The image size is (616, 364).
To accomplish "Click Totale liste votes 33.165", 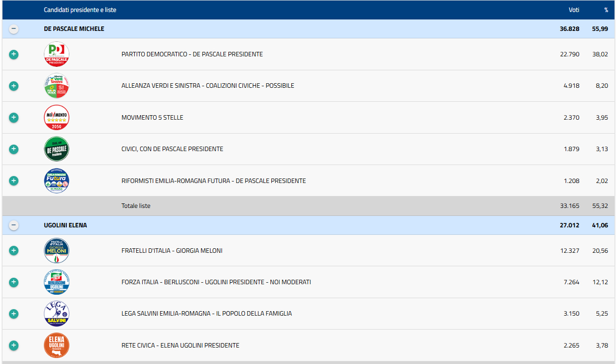I will pos(570,206).
